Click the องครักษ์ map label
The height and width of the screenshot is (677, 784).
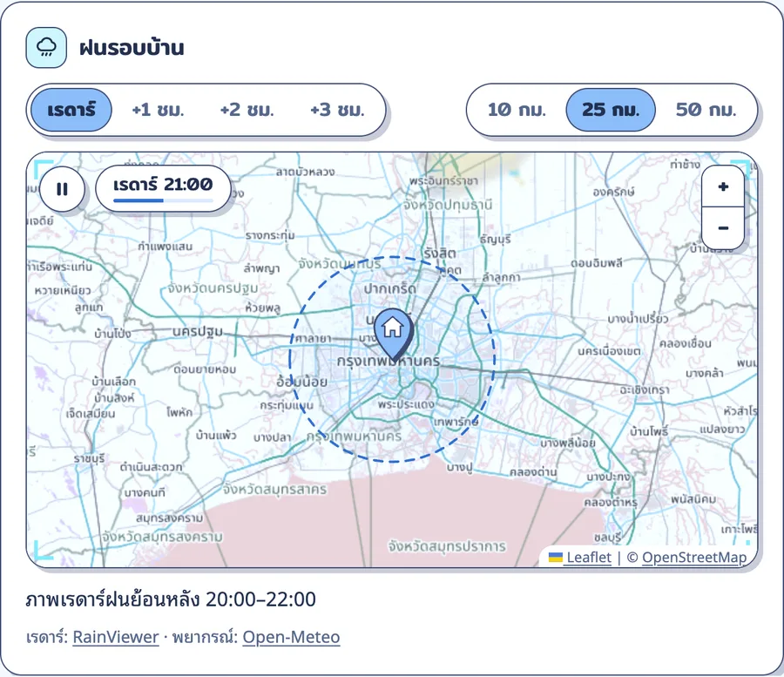613,192
